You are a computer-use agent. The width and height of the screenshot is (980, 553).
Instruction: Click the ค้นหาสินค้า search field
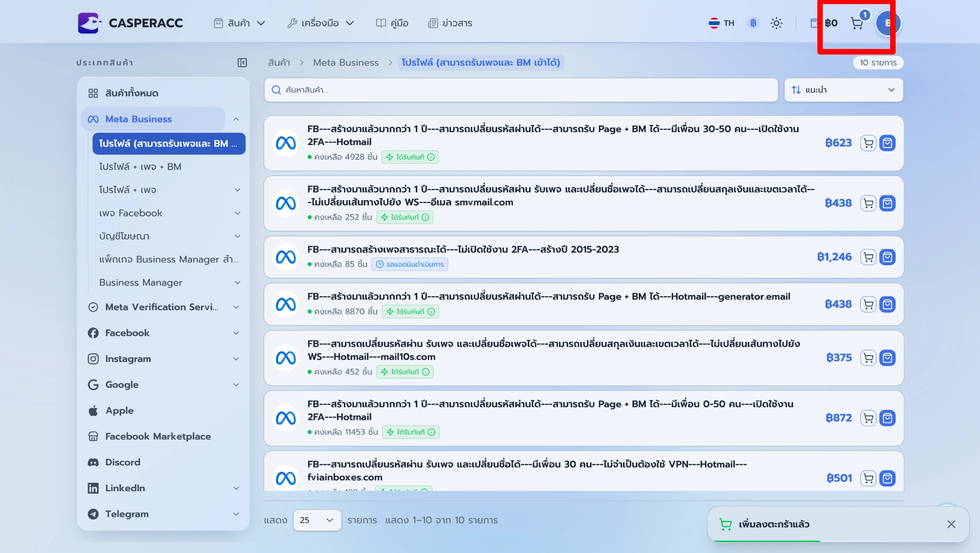[521, 90]
